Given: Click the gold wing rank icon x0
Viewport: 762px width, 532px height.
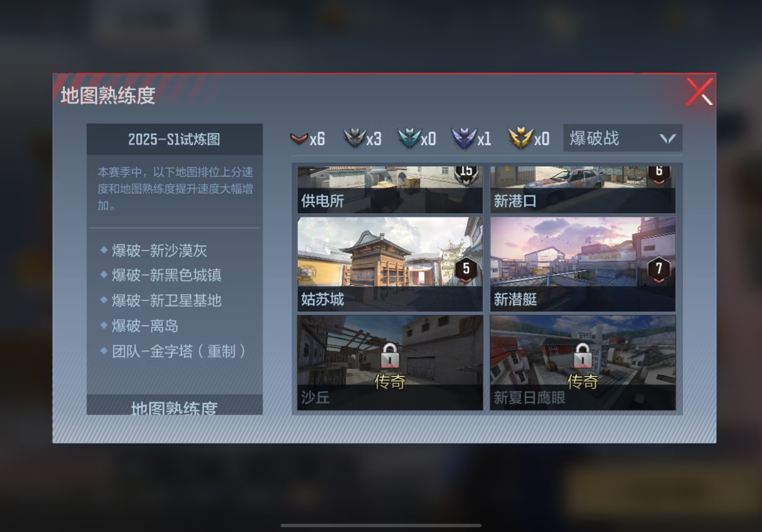Looking at the screenshot, I should click(521, 138).
